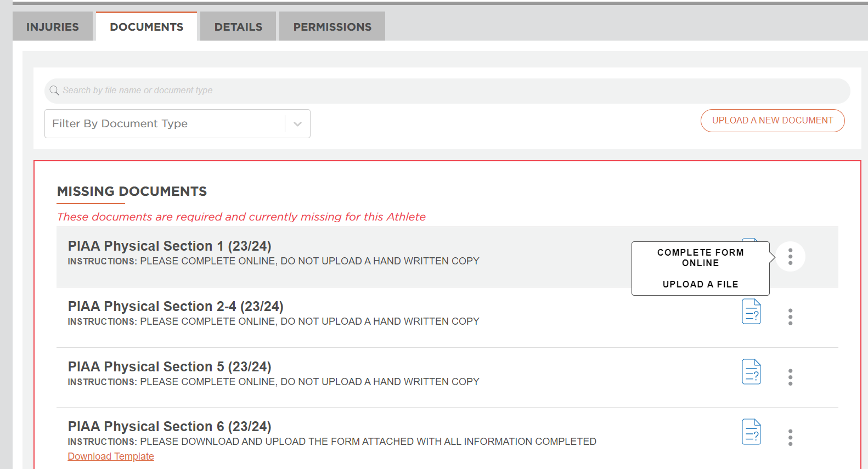868x469 pixels.
Task: Switch to the Documents tab
Action: pos(146,27)
